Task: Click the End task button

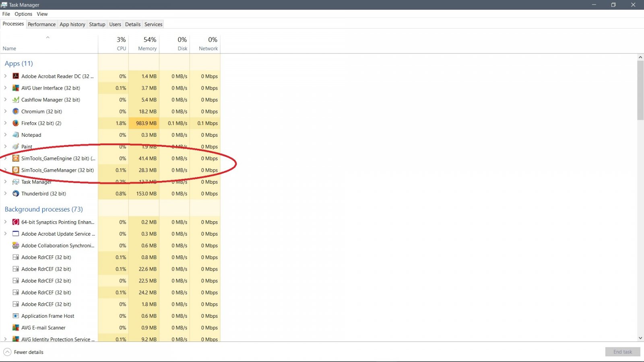Action: point(623,352)
